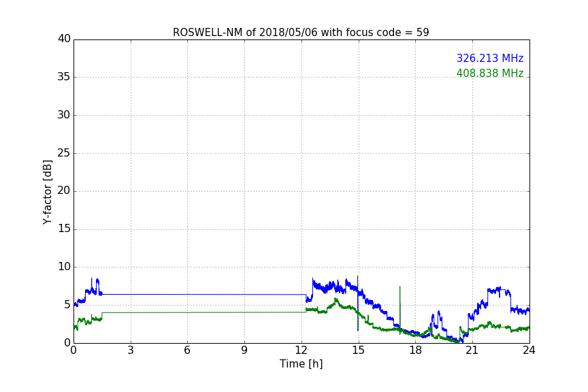Click the y-axis tick label '10'
The height and width of the screenshot is (392, 588).
[64, 267]
